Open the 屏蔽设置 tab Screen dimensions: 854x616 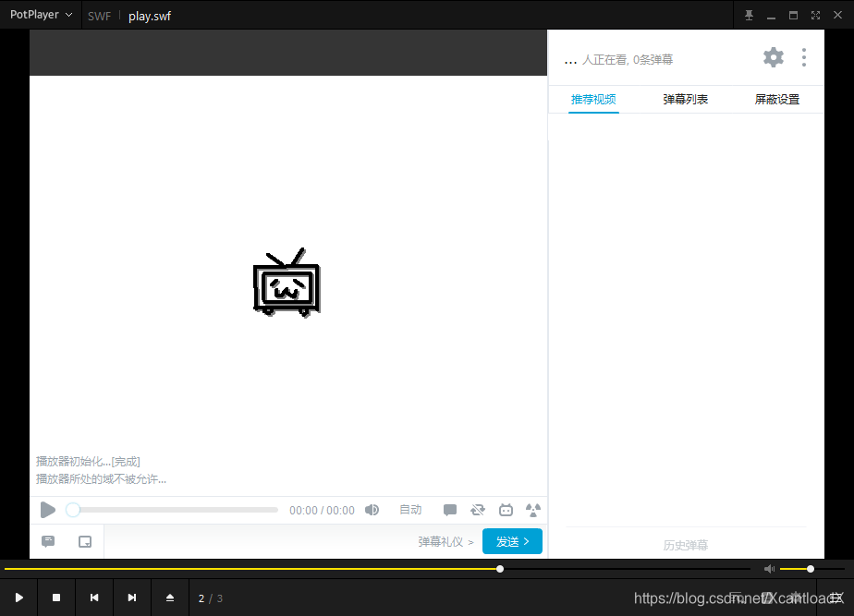pos(776,99)
